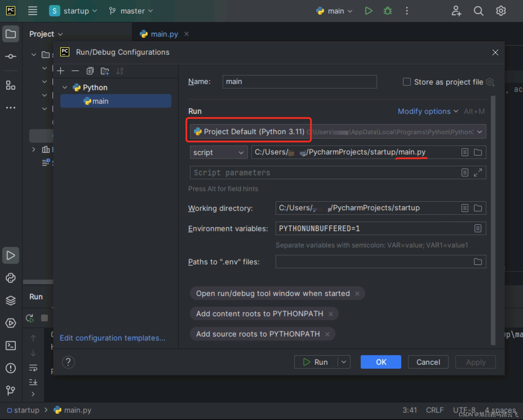Click the Run button in dialog
Viewport: 523px width, 420px height.
pyautogui.click(x=316, y=362)
